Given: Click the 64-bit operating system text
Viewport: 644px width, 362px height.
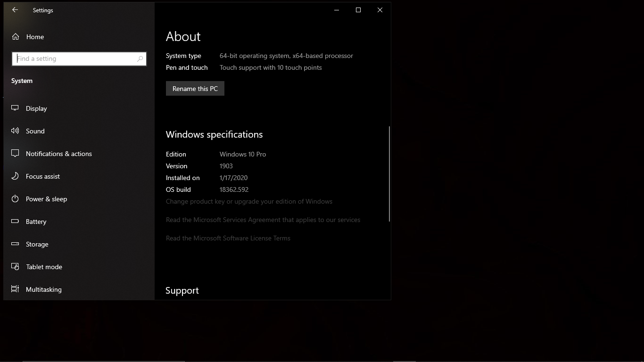Looking at the screenshot, I should point(286,56).
